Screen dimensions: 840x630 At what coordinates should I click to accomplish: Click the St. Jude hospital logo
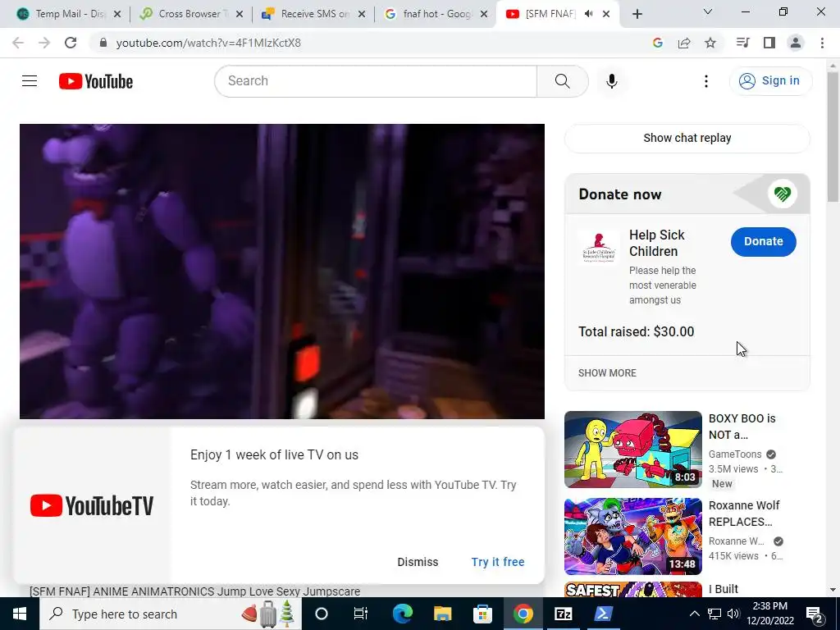599,247
